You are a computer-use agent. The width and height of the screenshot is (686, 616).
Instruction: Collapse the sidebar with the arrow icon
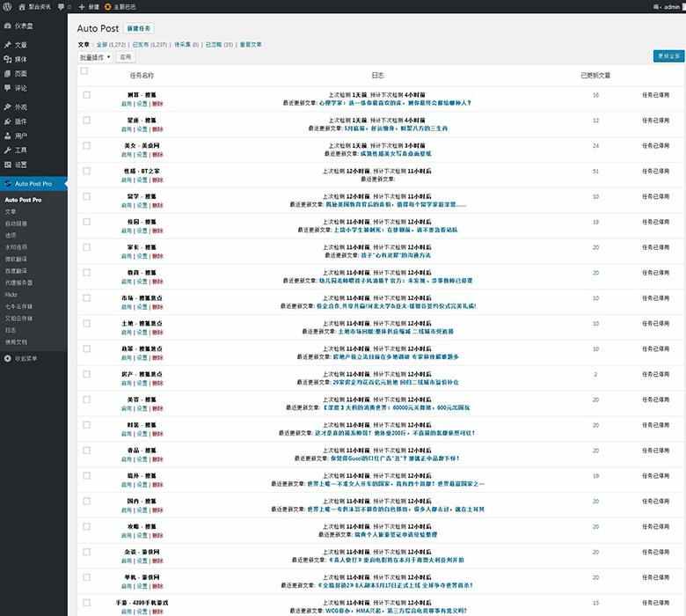[x=7, y=358]
